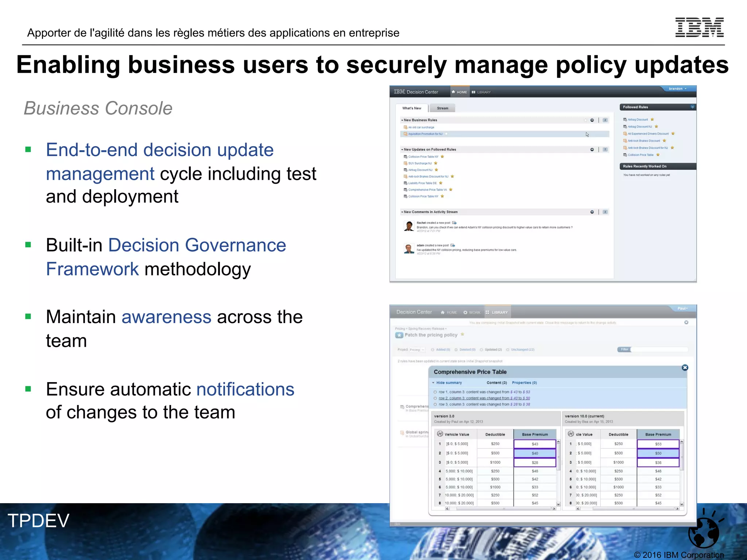Click the minus icon in New Business Rules header
The width and height of the screenshot is (747, 560).
point(592,120)
